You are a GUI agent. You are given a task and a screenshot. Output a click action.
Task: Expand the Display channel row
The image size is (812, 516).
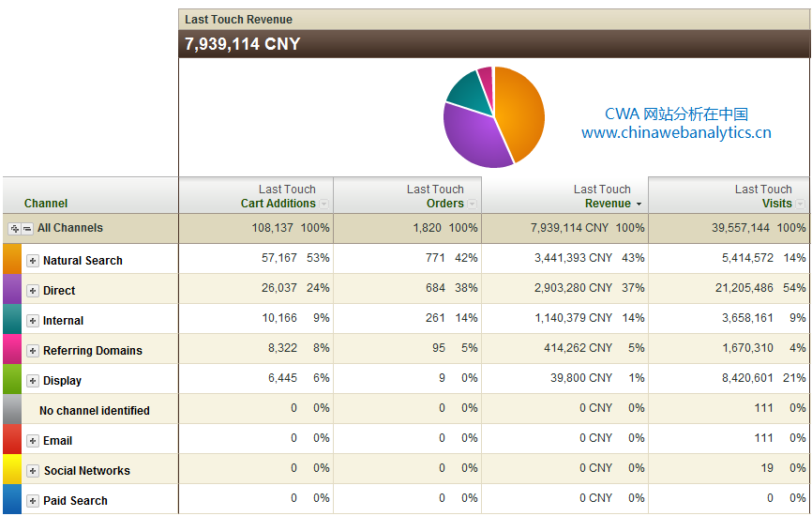click(x=33, y=381)
